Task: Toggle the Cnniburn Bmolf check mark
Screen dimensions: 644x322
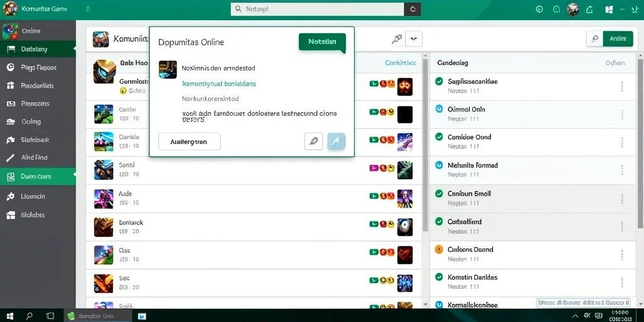Action: point(439,193)
